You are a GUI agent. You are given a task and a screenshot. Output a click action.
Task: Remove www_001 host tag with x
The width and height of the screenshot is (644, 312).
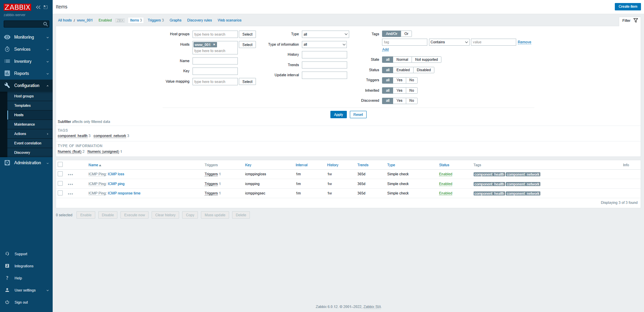(x=214, y=45)
